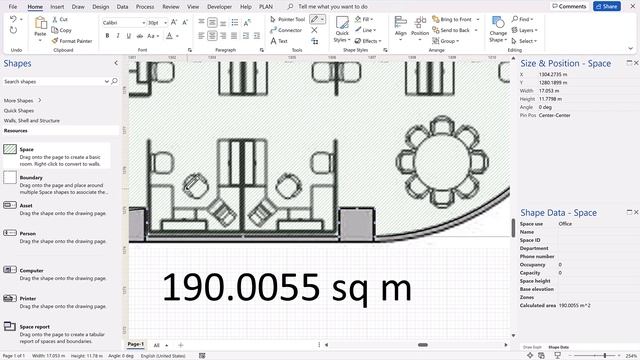Open the Home ribbon tab
This screenshot has height=360, width=640.
pos(35,7)
